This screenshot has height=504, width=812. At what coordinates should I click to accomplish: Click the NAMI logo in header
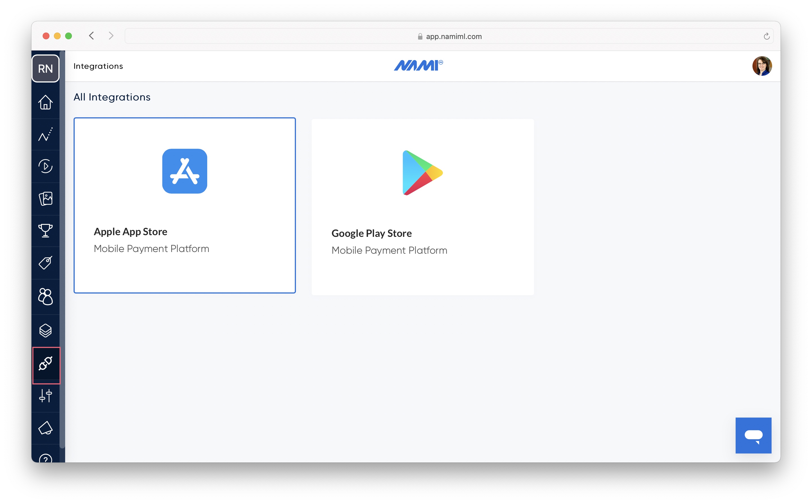419,65
